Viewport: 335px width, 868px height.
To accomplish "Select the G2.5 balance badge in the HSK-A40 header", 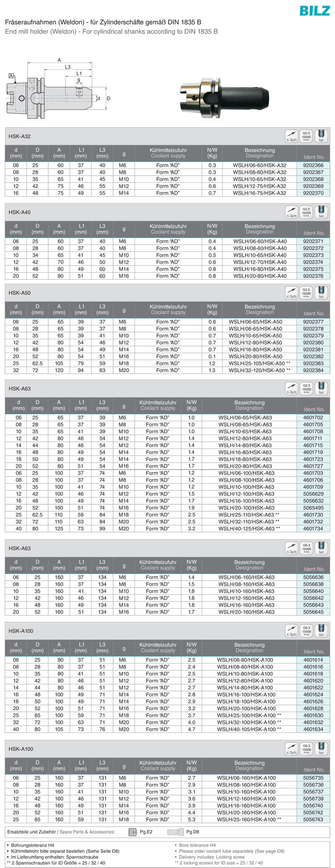I will [x=307, y=213].
